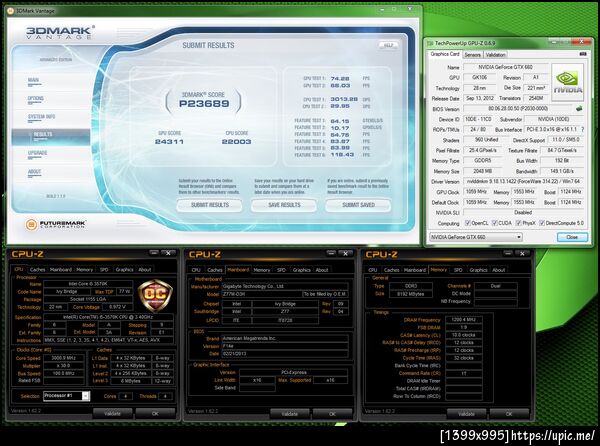The image size is (600, 446).
Task: Open the NVIDIA GeForce GTX 660 dropdown
Action: [476, 237]
